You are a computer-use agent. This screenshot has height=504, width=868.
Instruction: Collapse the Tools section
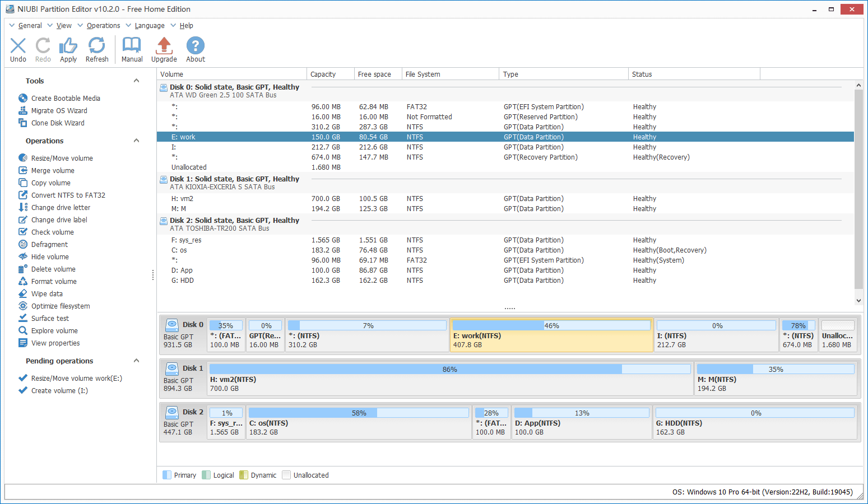[x=136, y=81]
